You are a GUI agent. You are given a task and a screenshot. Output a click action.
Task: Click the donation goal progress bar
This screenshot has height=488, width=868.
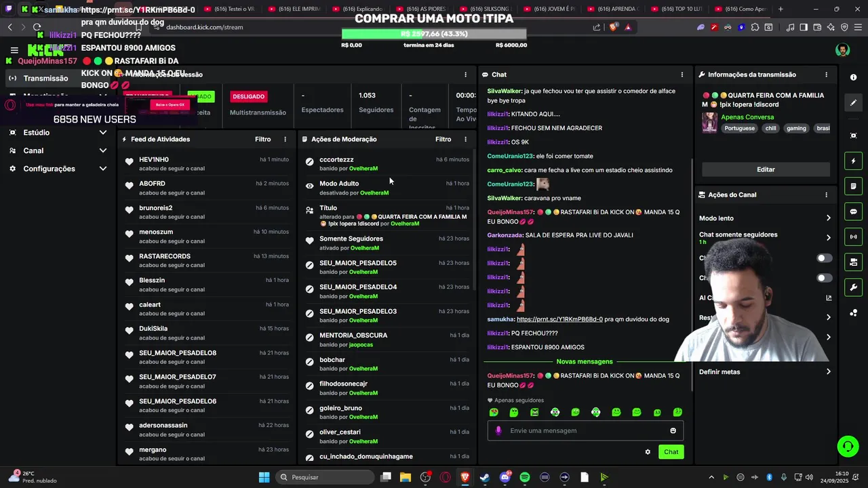tap(434, 34)
